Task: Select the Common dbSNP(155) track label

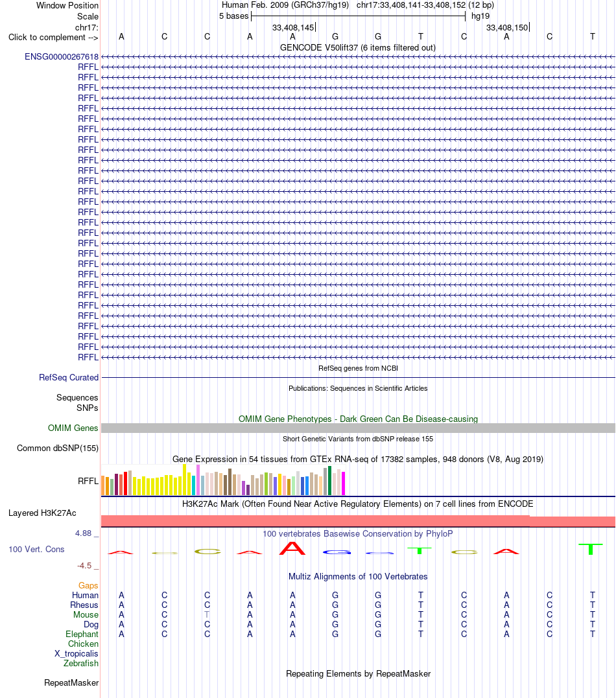Action: coord(58,448)
